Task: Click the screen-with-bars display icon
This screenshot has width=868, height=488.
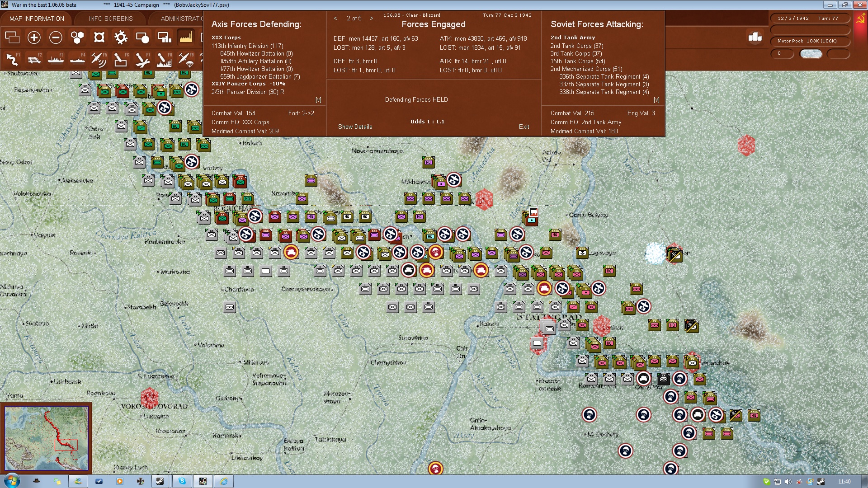Action: tap(164, 38)
